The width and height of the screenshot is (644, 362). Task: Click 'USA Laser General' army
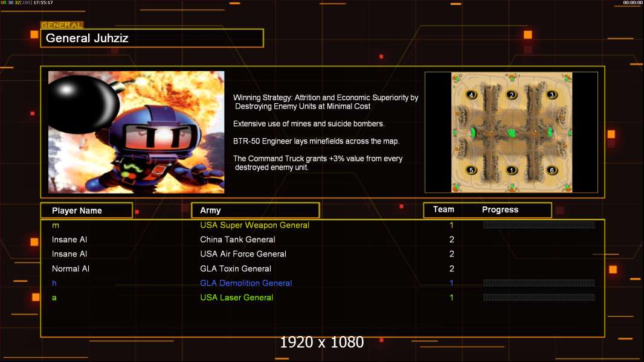tap(237, 297)
